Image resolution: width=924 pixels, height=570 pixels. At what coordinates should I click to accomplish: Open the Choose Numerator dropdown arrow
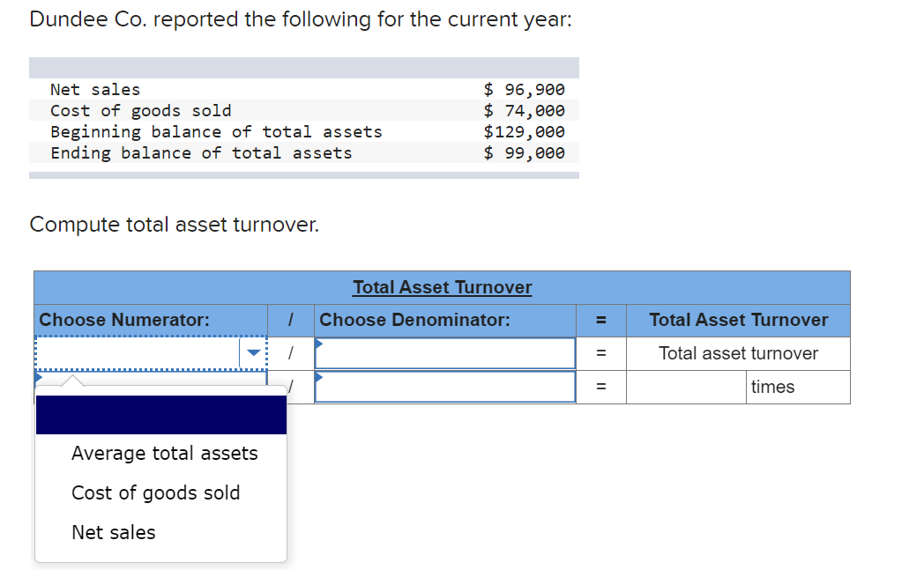[x=254, y=351]
